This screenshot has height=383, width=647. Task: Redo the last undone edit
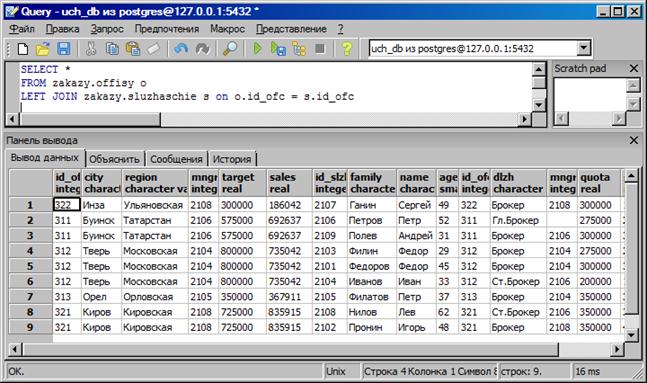[202, 49]
